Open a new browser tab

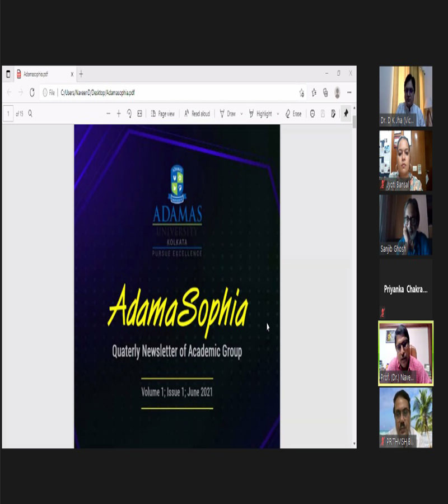point(81,74)
